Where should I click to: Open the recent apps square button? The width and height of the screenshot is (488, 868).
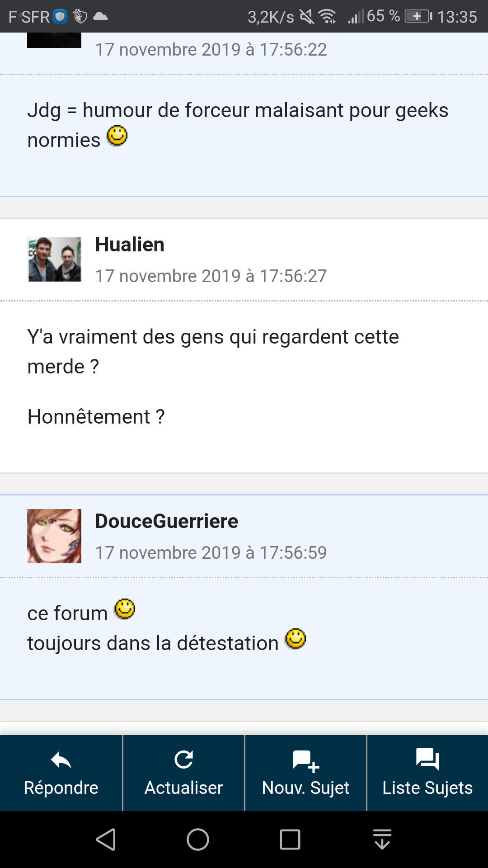click(290, 840)
